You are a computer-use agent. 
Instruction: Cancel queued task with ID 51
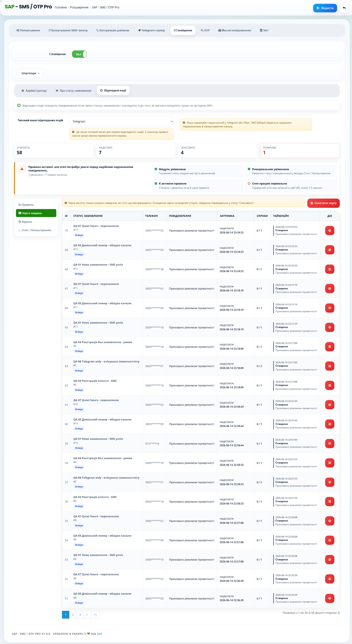330,598
